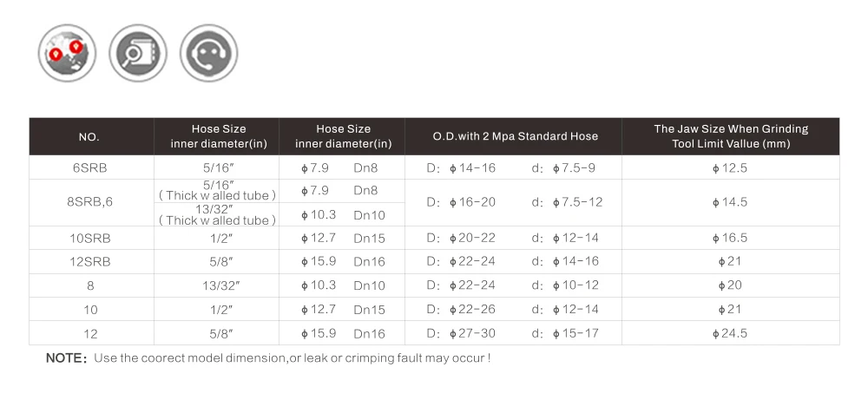Select the NO. column header
The image size is (868, 400).
pos(91,136)
